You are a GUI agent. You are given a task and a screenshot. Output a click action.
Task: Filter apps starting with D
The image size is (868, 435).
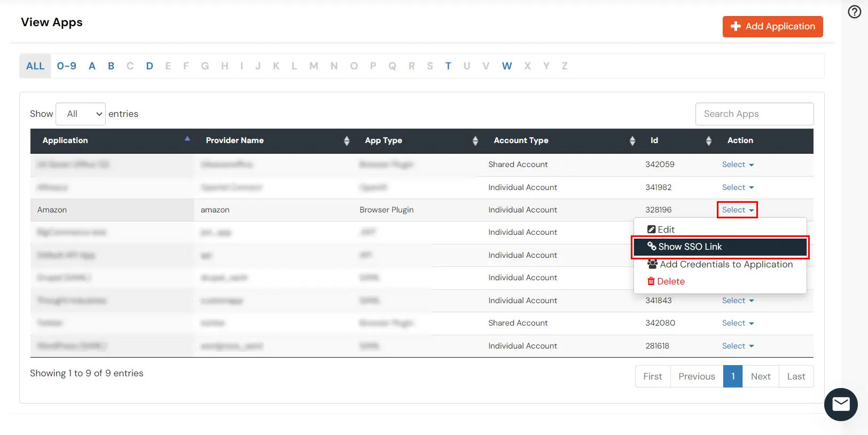click(150, 66)
